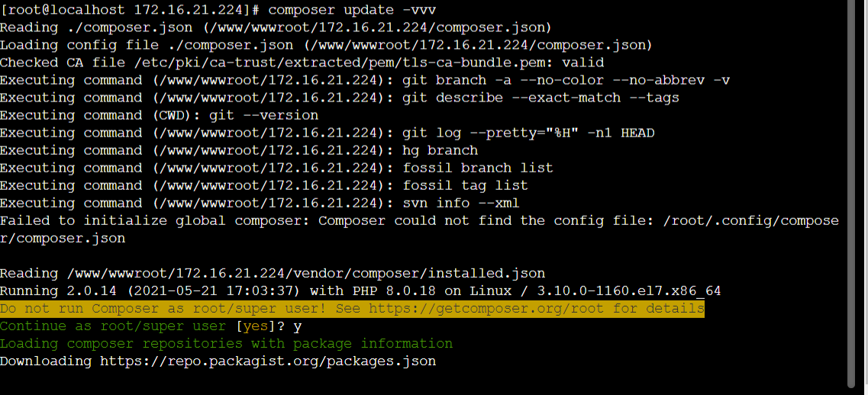Click the 'hg branch' command line
The image size is (868, 395).
tap(239, 150)
